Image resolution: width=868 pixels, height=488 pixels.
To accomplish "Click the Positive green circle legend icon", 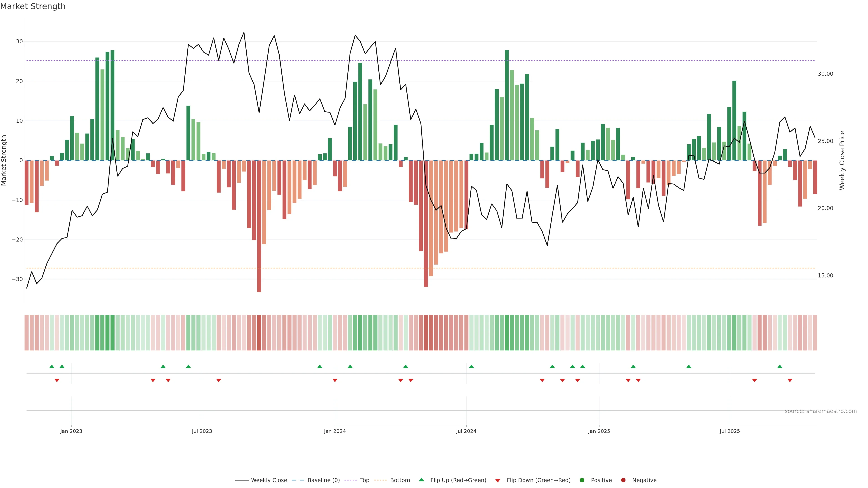I will pyautogui.click(x=582, y=480).
